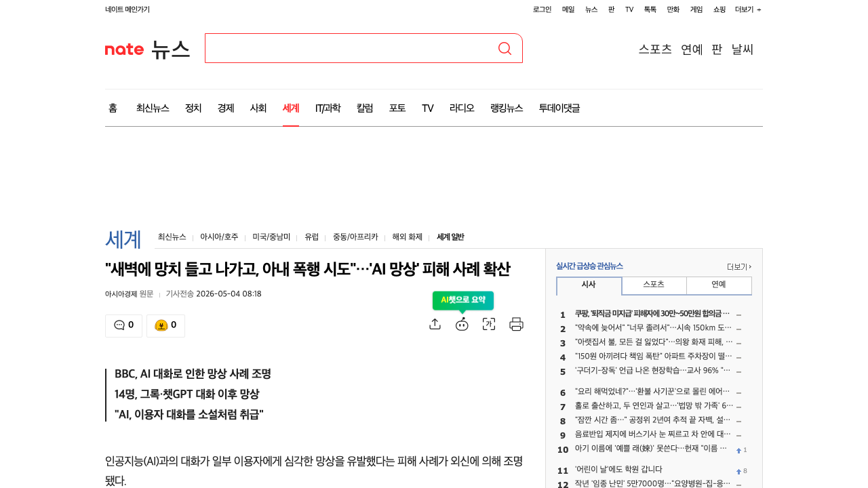Click the AI챗으로 요약 tooltip

pos(463,300)
